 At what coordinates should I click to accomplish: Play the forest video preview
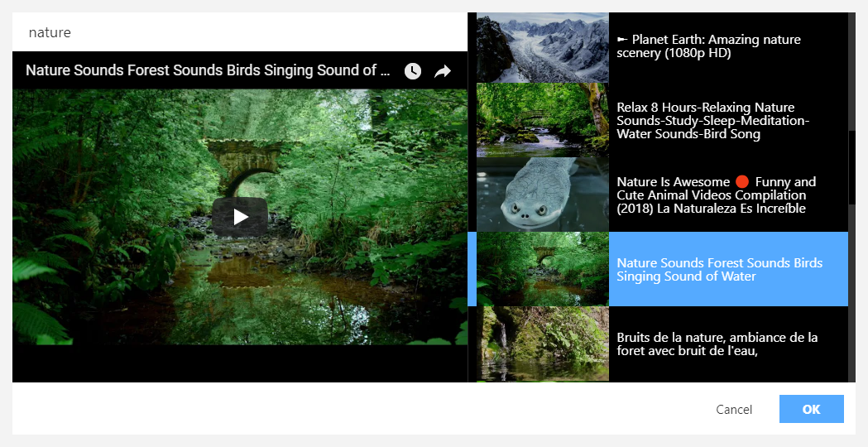click(240, 217)
